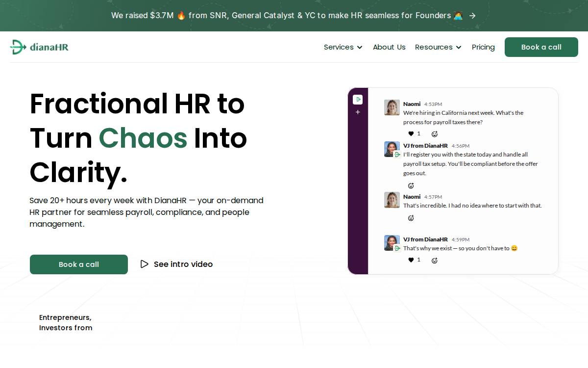
Task: Add emoji reaction to Naomi's 4:53PM message
Action: (x=434, y=134)
